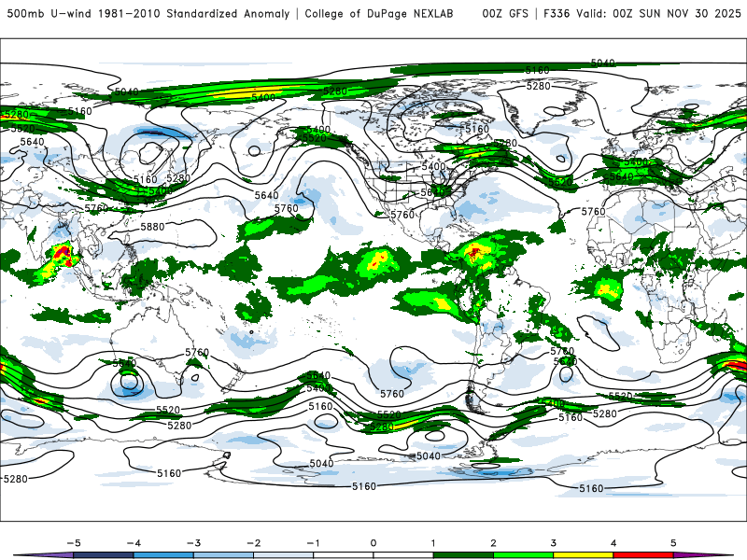The height and width of the screenshot is (560, 747).
Task: Click the "1" color bar label
Action: [x=433, y=543]
